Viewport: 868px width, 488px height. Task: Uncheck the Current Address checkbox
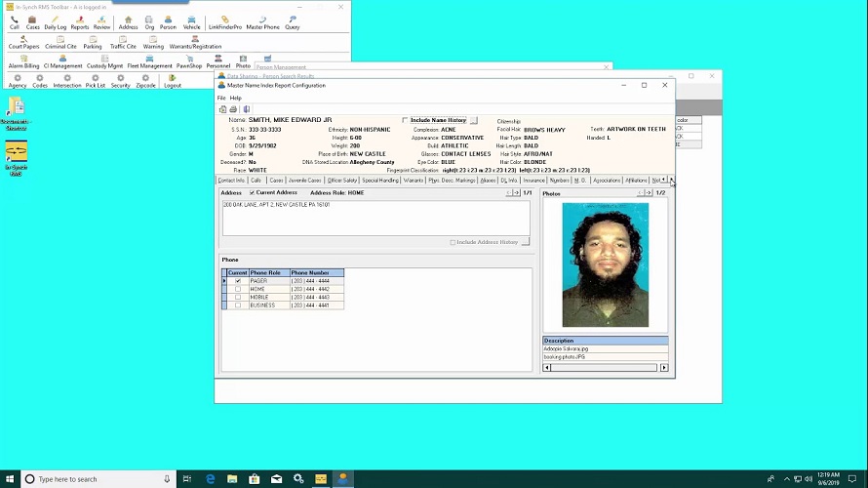tap(252, 192)
